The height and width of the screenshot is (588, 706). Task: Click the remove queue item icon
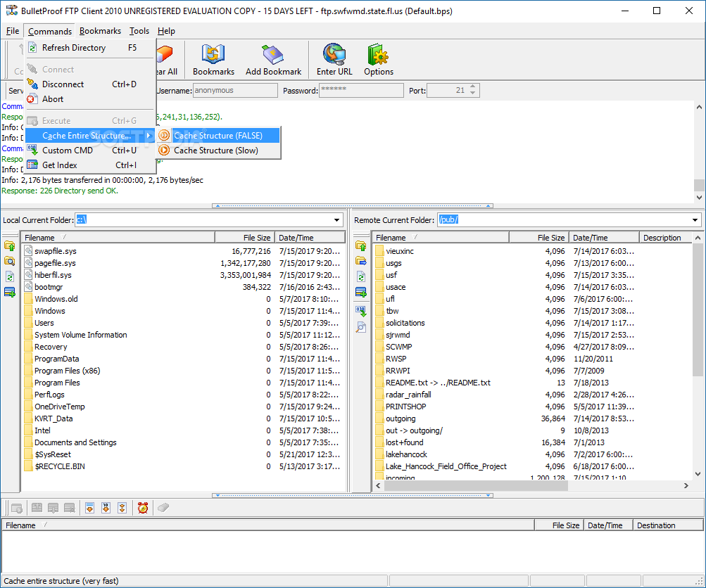click(x=70, y=508)
